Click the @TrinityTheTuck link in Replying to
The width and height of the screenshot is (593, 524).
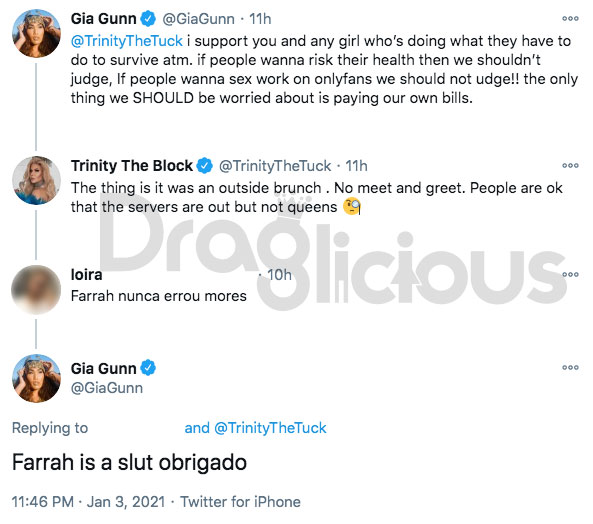click(270, 428)
